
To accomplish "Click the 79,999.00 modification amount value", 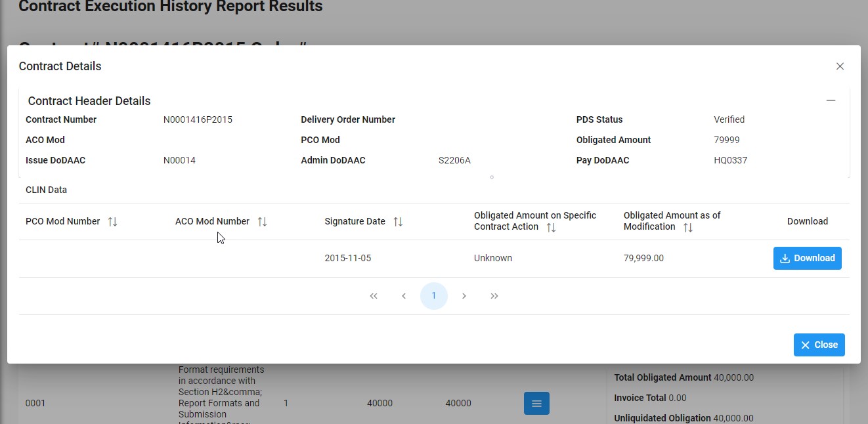I will point(644,258).
